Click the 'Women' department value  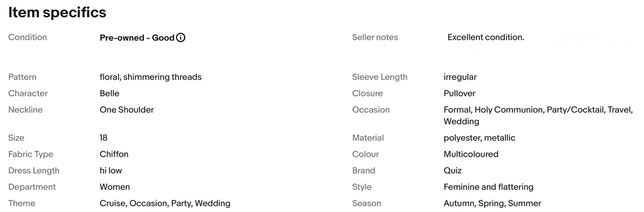tap(115, 187)
